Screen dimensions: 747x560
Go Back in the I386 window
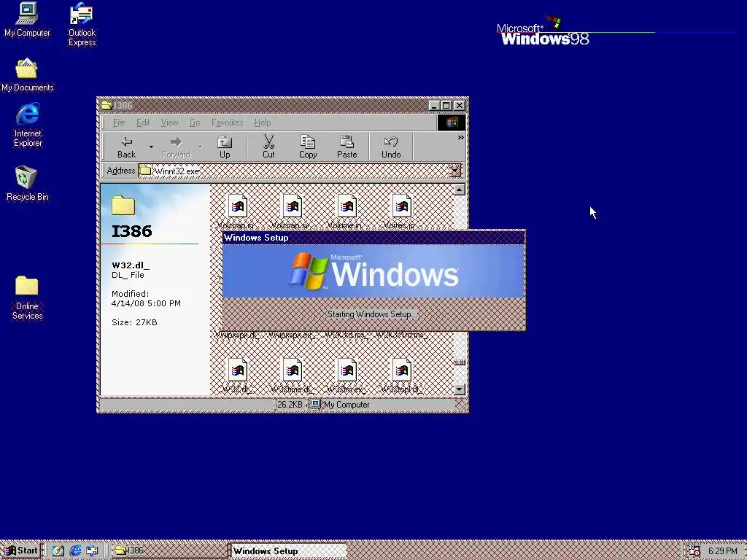pyautogui.click(x=126, y=147)
